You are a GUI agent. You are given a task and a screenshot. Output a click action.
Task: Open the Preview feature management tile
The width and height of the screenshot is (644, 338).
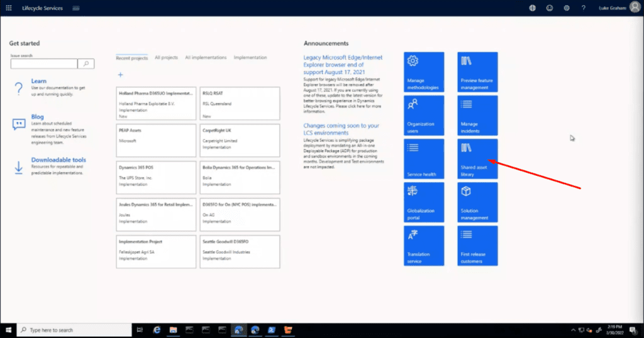[477, 72]
